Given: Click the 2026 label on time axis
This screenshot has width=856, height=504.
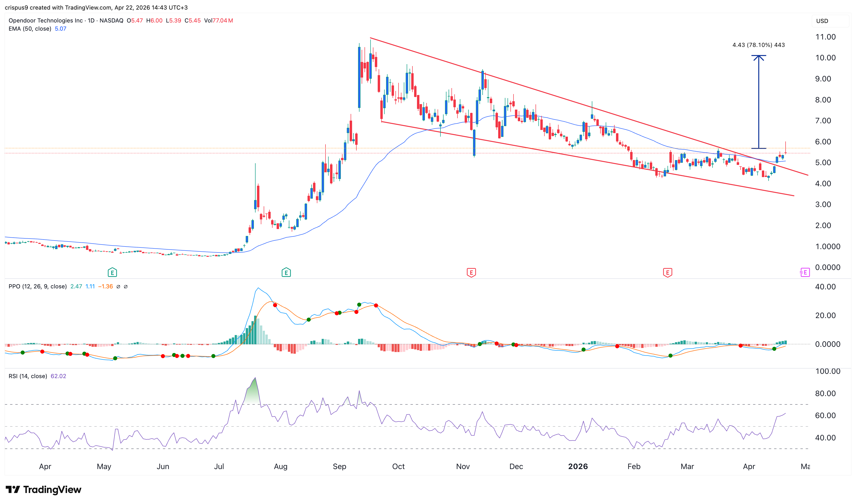Looking at the screenshot, I should [578, 467].
